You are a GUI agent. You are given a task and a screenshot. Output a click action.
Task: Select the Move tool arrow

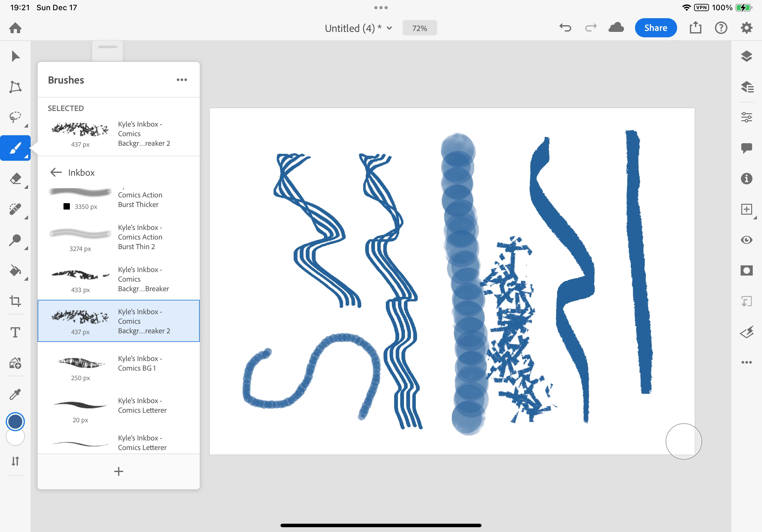tap(15, 56)
